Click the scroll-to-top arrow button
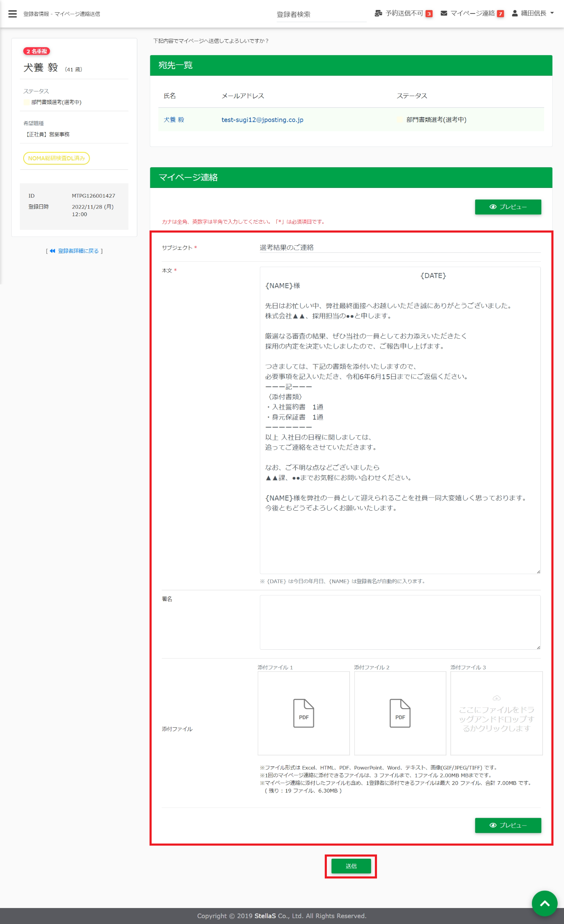This screenshot has height=924, width=564. (x=544, y=903)
